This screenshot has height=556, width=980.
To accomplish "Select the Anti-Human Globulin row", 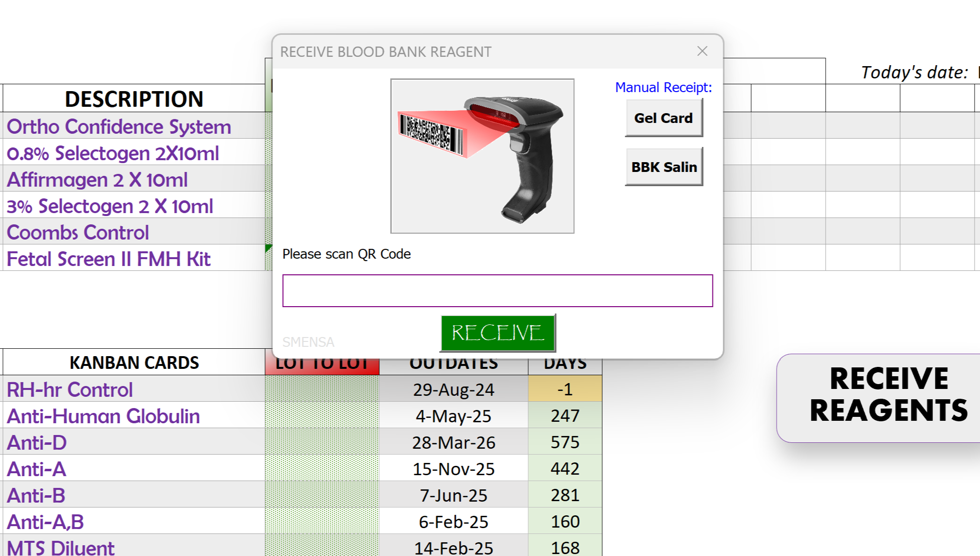I will pos(103,416).
